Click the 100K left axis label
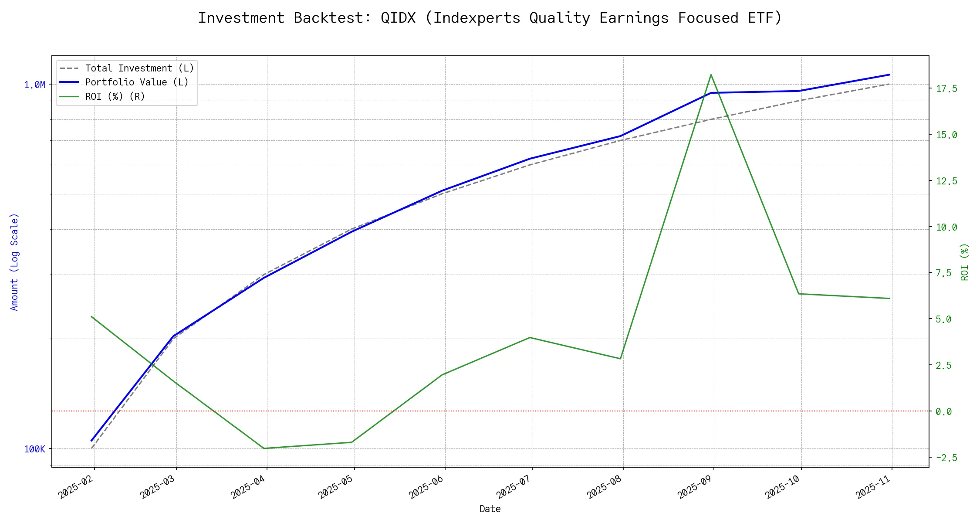This screenshot has height=523, width=980. tap(34, 449)
